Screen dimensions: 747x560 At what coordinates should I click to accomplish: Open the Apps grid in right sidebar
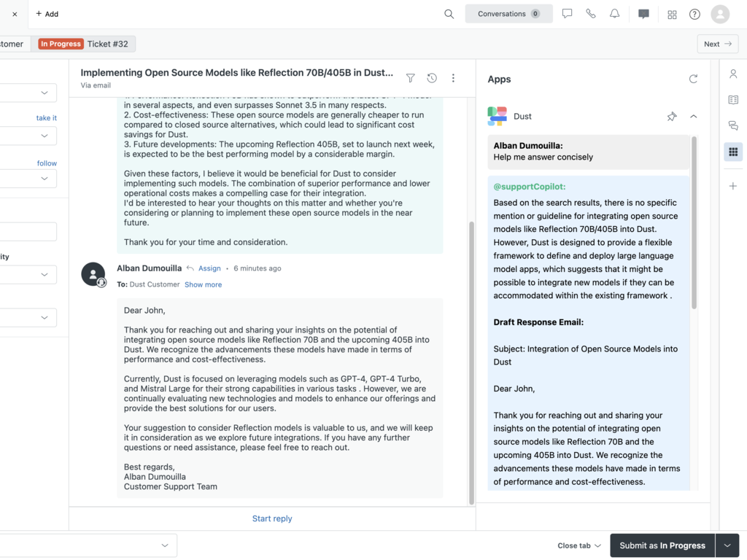point(733,152)
